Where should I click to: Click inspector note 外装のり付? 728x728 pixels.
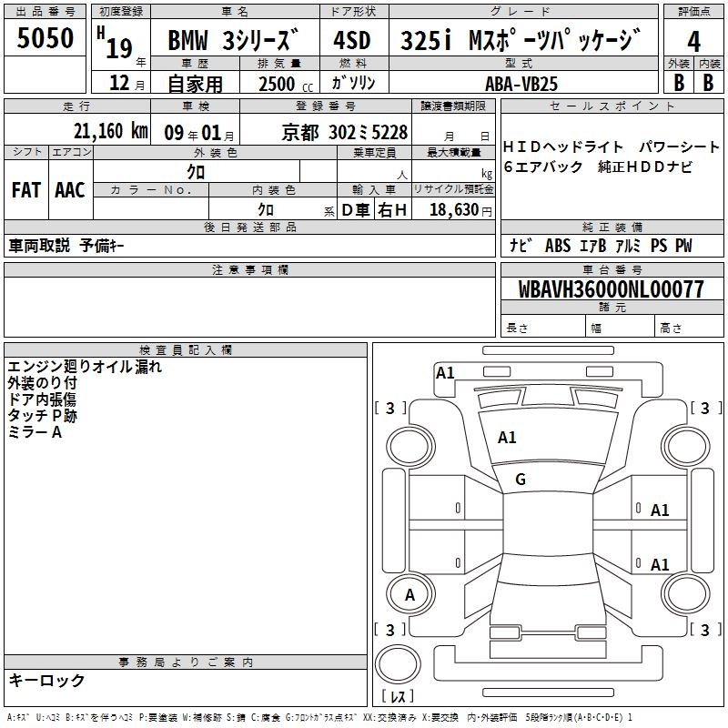click(42, 383)
